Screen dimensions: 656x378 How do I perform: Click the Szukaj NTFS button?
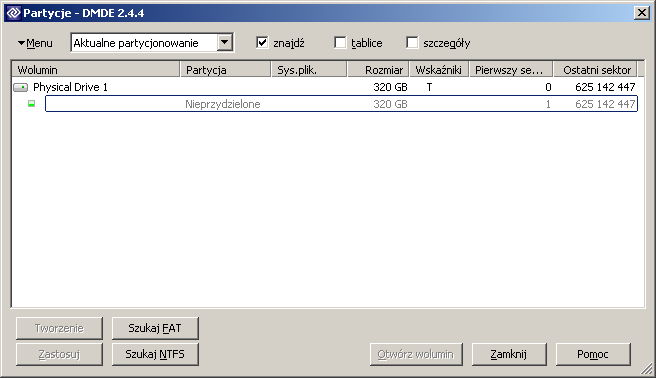coord(155,354)
